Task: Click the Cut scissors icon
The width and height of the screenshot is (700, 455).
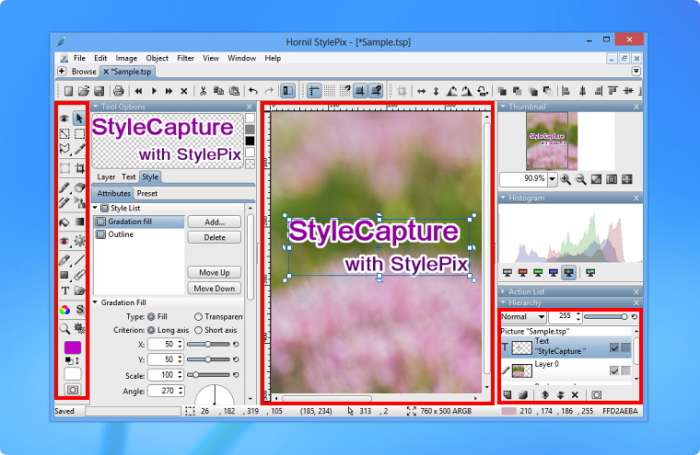Action: click(203, 91)
